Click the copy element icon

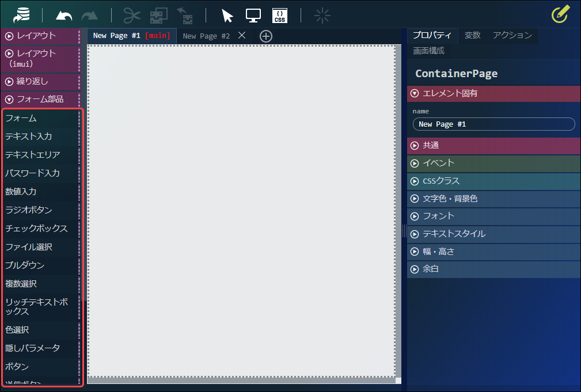point(158,16)
